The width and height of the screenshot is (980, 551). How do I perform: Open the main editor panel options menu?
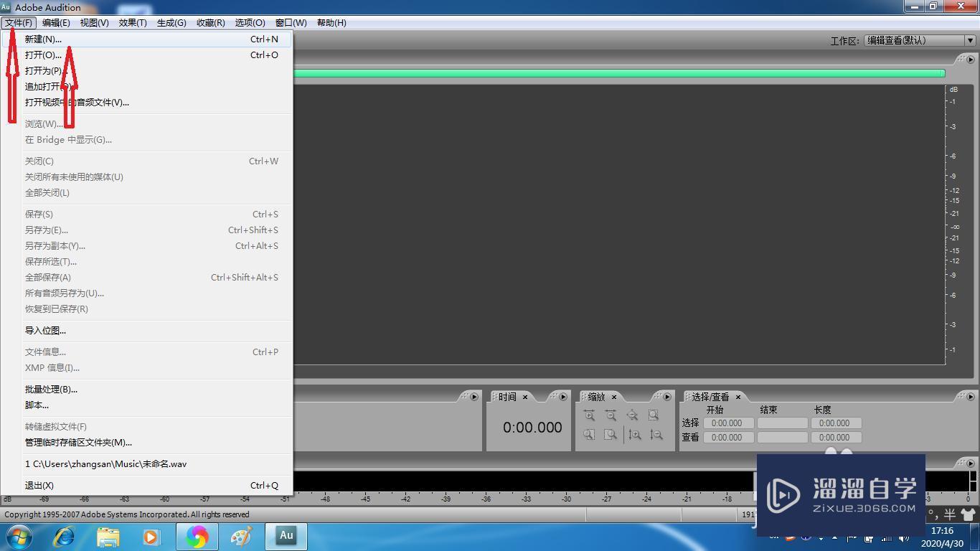(971, 60)
